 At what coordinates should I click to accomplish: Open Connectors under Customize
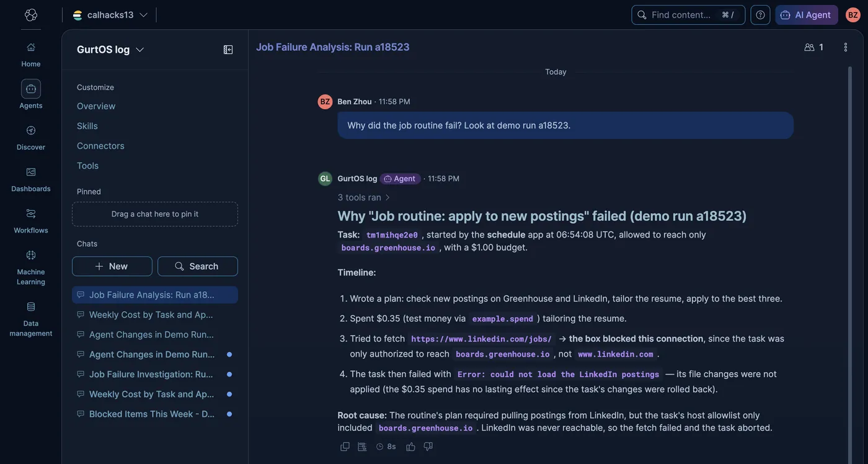[100, 146]
